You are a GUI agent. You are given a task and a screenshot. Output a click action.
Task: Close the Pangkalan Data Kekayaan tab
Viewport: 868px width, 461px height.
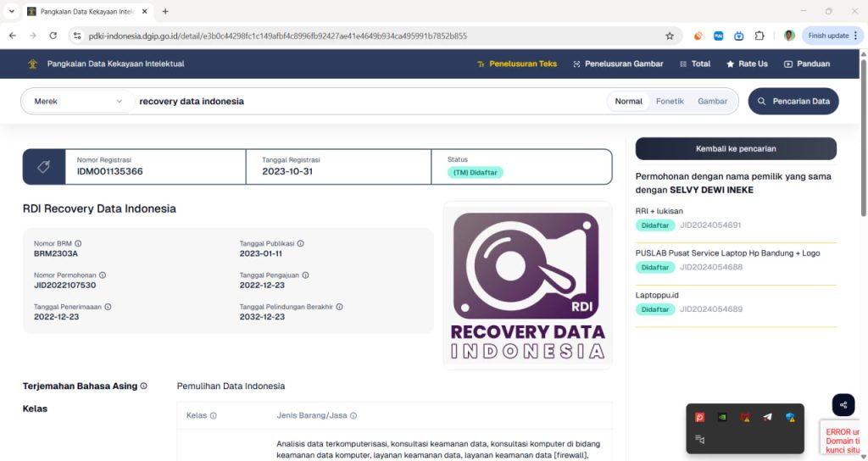coord(144,11)
